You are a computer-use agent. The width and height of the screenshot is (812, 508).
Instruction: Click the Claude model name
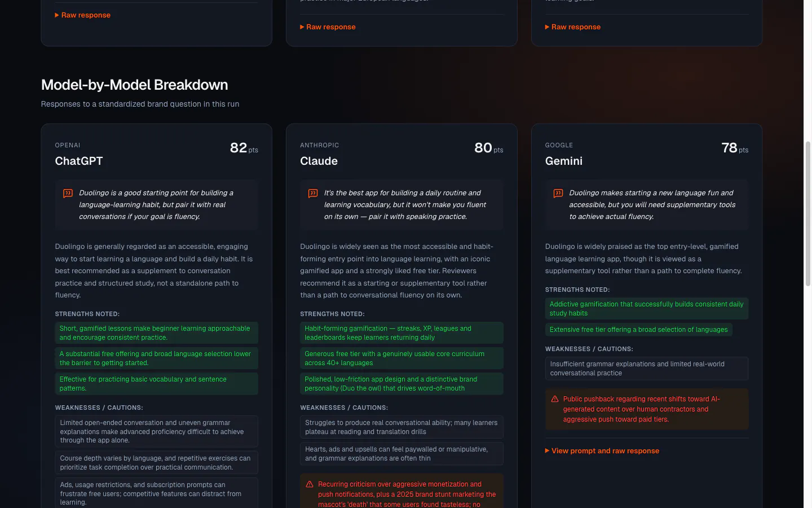point(319,161)
